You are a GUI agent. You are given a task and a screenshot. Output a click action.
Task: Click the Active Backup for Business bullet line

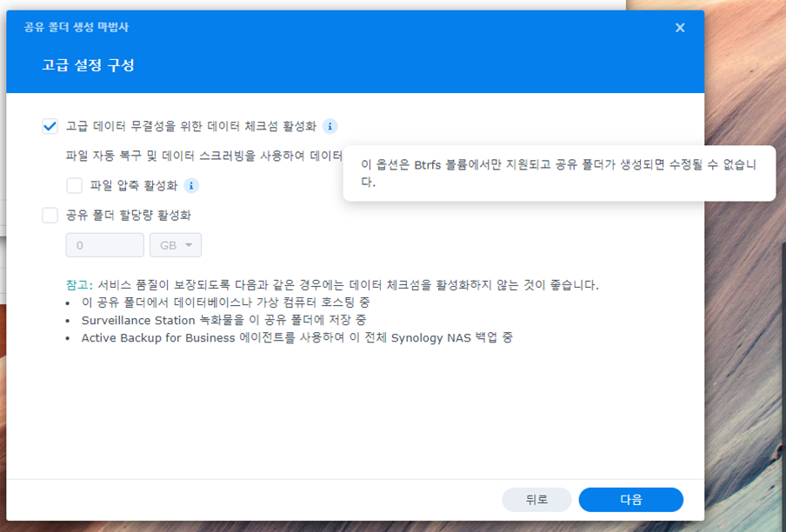296,337
